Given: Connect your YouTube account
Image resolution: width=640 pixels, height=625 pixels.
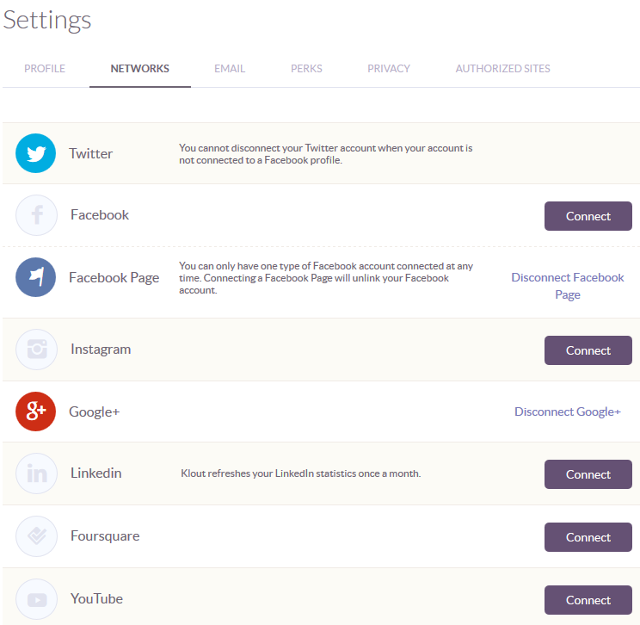Looking at the screenshot, I should pos(588,600).
